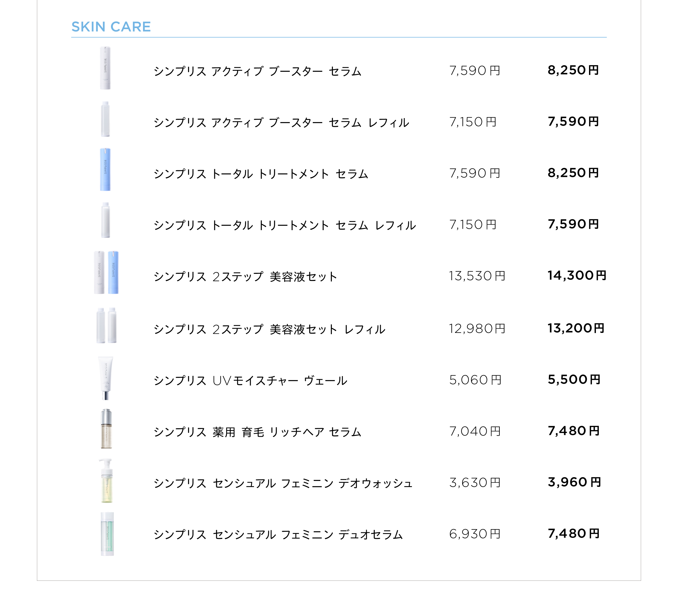Click the blue Total Treatment Serum bottle image

point(105,169)
